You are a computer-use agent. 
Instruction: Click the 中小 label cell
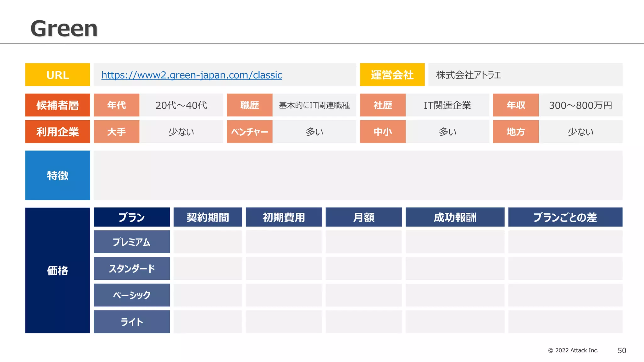pos(383,132)
